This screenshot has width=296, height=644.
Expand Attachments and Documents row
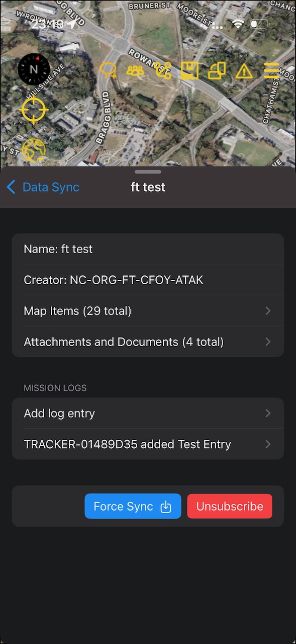[148, 342]
